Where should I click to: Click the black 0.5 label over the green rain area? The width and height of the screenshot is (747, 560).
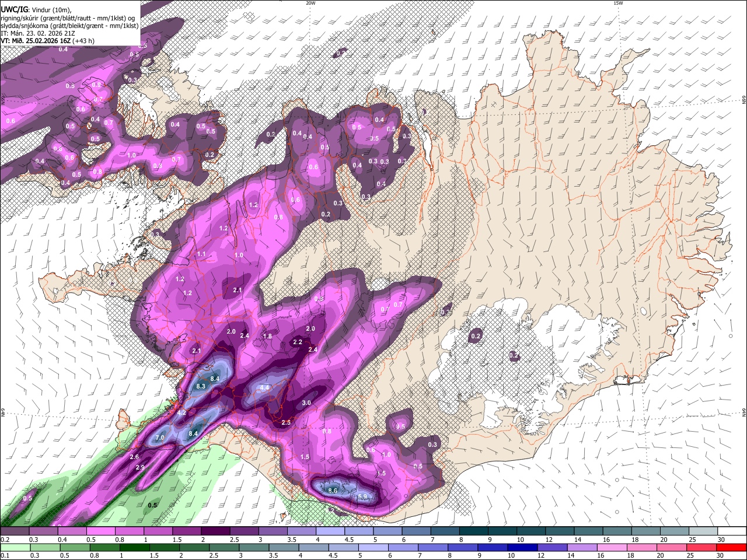click(152, 505)
